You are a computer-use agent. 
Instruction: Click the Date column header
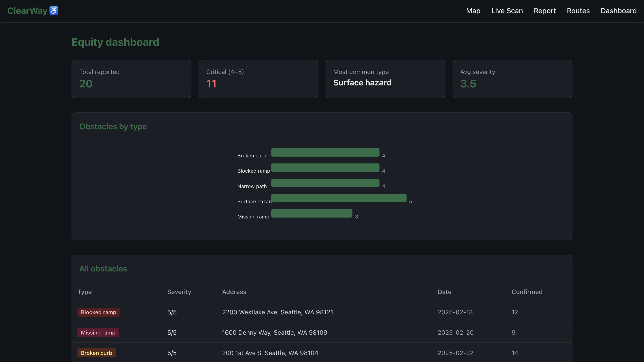pyautogui.click(x=444, y=292)
